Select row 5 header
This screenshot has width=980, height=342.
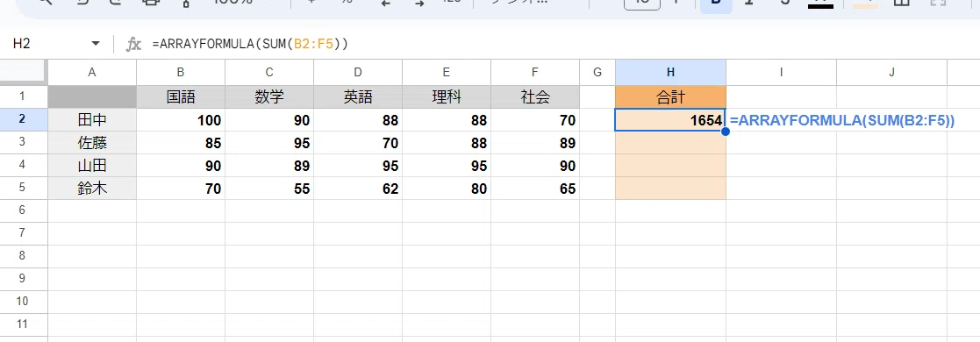pyautogui.click(x=24, y=189)
